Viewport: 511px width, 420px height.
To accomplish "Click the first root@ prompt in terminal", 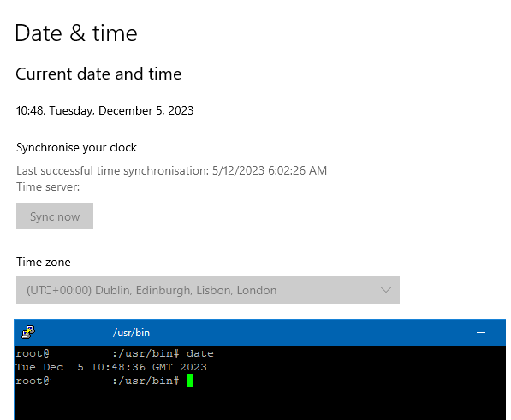I will [33, 353].
